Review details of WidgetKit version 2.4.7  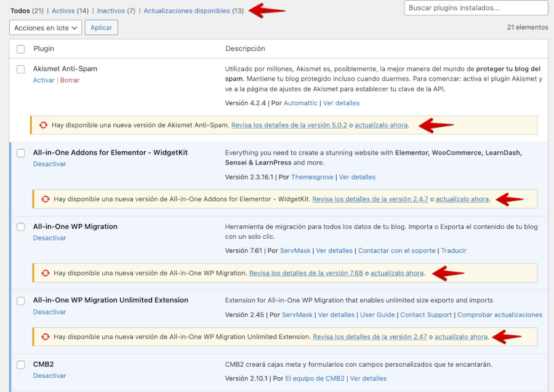(x=370, y=199)
